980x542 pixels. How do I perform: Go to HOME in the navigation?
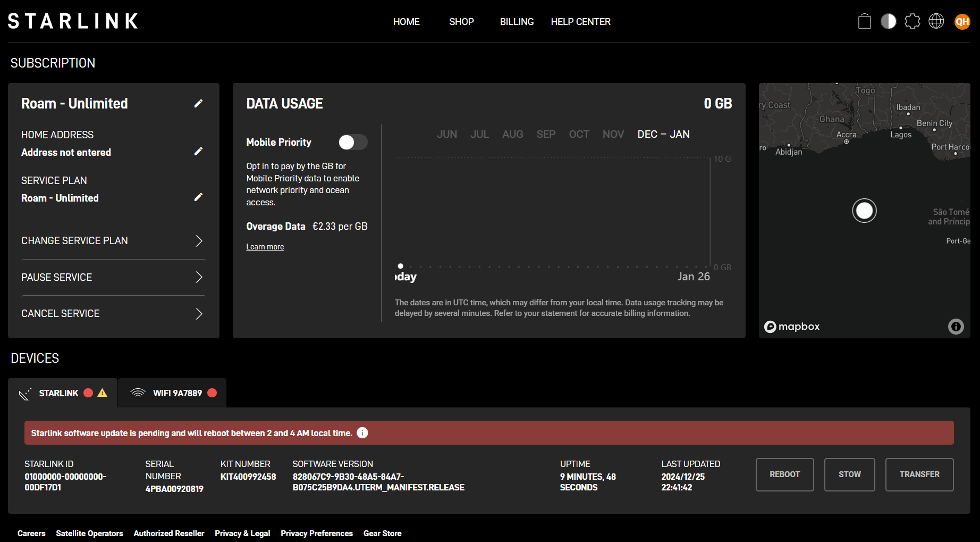click(407, 22)
